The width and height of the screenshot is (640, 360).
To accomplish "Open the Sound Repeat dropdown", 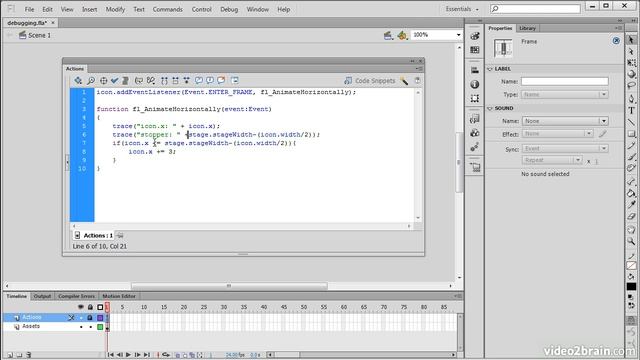I will click(552, 160).
